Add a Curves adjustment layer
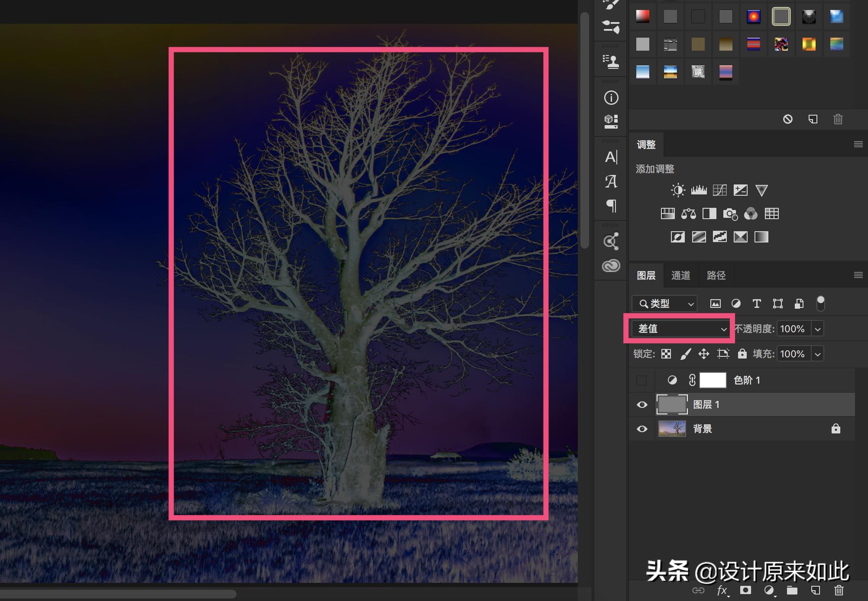 tap(719, 190)
